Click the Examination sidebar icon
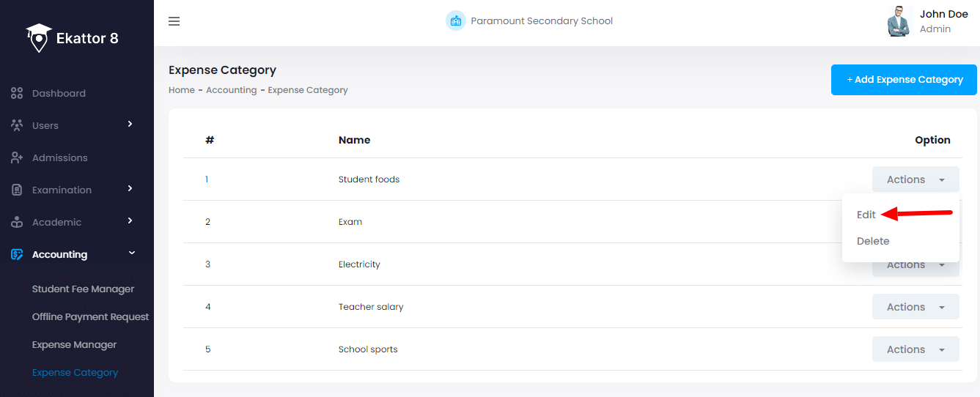Screen dimensions: 980x397 click(x=17, y=190)
